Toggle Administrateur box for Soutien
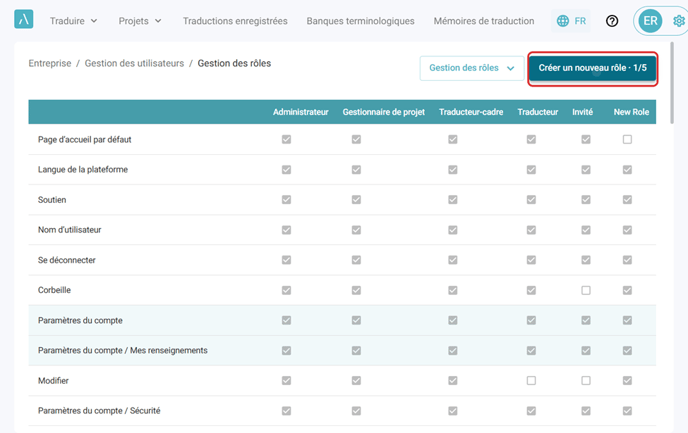 click(x=286, y=200)
